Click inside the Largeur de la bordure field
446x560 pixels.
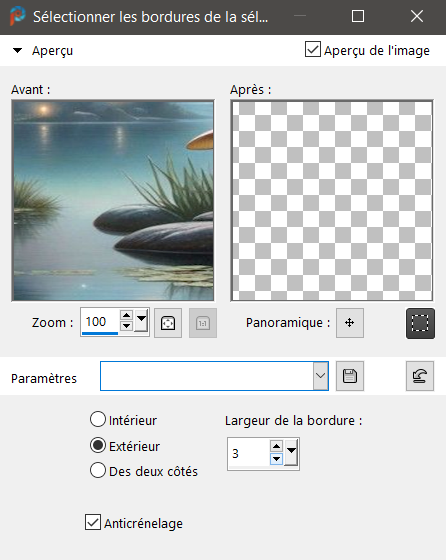tap(249, 453)
